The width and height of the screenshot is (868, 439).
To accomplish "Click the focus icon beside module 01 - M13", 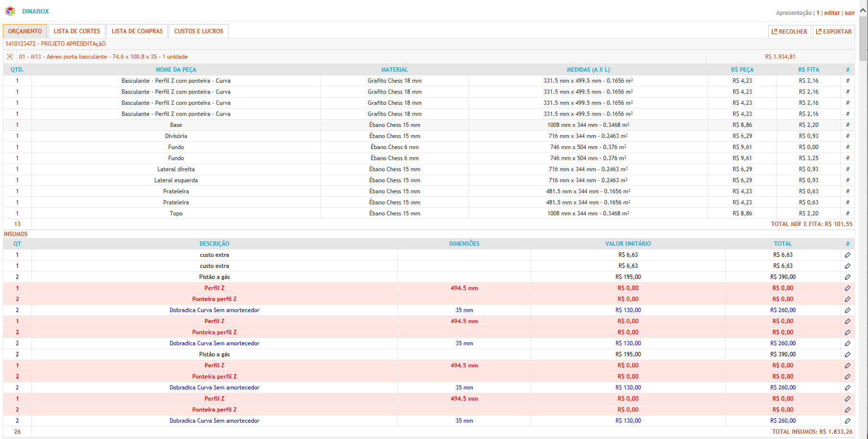I will [10, 57].
